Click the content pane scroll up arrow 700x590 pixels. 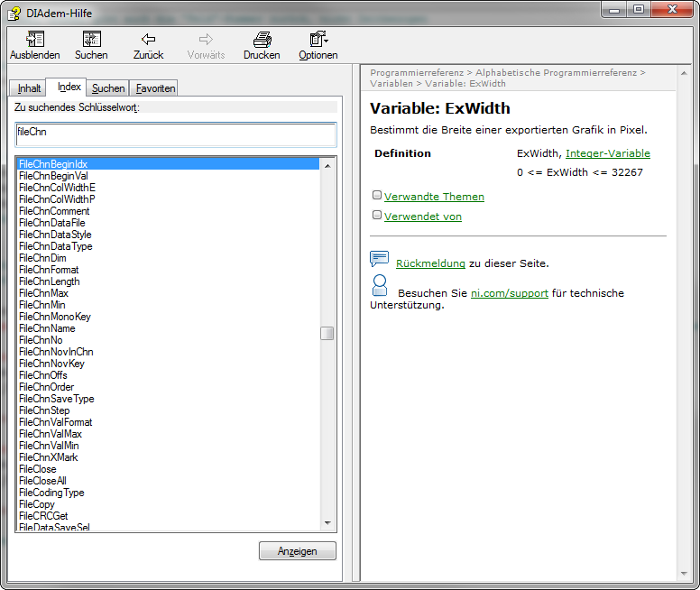point(684,73)
